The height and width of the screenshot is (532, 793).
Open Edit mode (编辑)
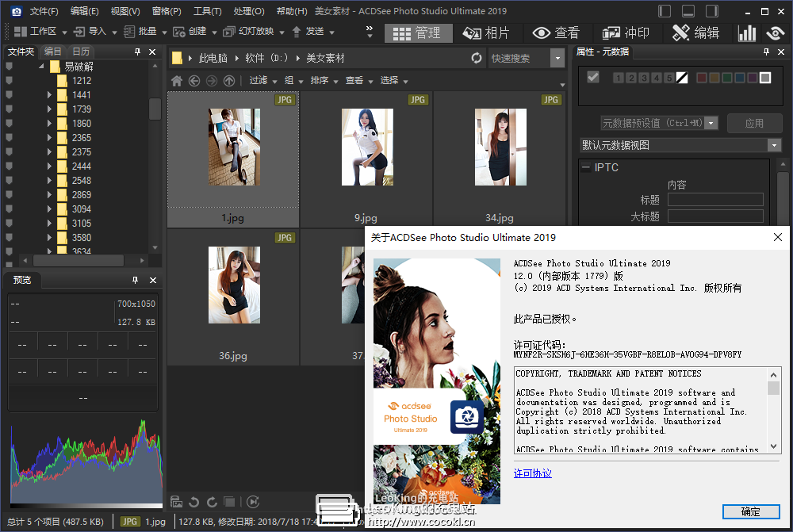(695, 33)
